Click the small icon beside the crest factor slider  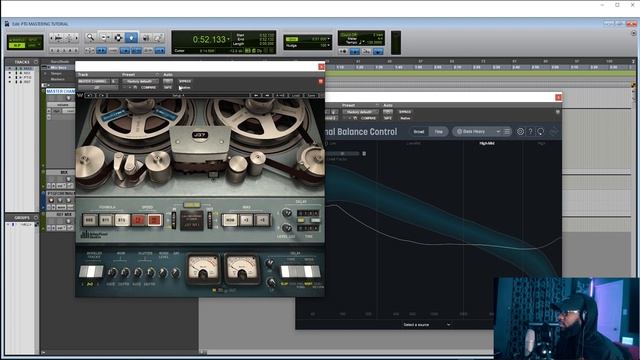tap(364, 153)
